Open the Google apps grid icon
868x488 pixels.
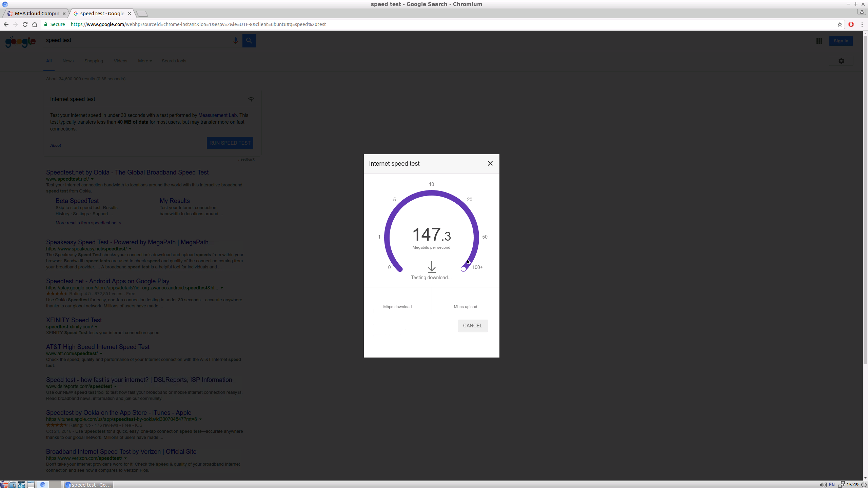tap(819, 41)
